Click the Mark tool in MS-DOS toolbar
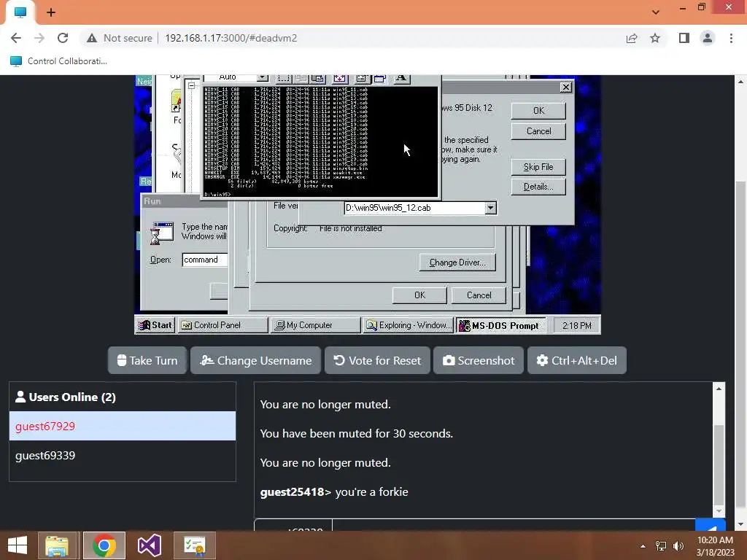The height and width of the screenshot is (560, 747). point(284,77)
